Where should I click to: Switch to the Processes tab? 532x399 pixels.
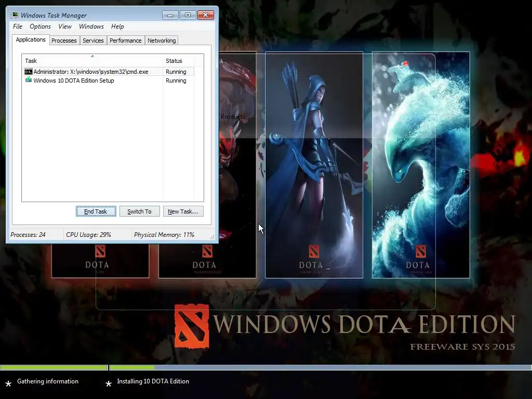coord(64,41)
